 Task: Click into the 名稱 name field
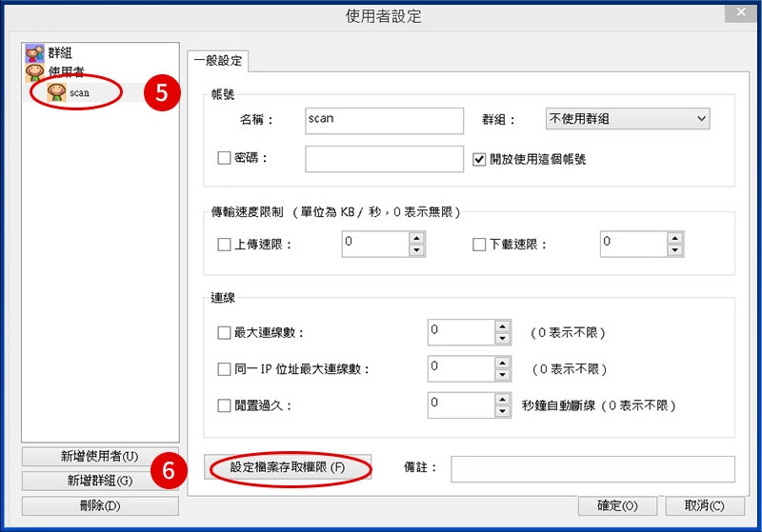point(383,120)
